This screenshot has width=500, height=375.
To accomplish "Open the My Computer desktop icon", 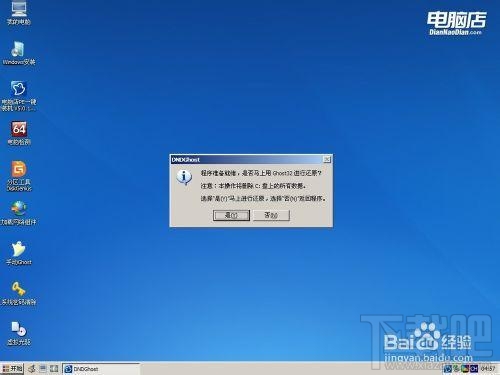I will point(19,12).
